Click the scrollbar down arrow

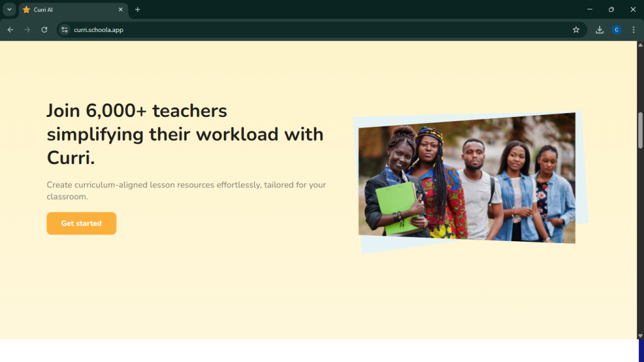pos(640,336)
